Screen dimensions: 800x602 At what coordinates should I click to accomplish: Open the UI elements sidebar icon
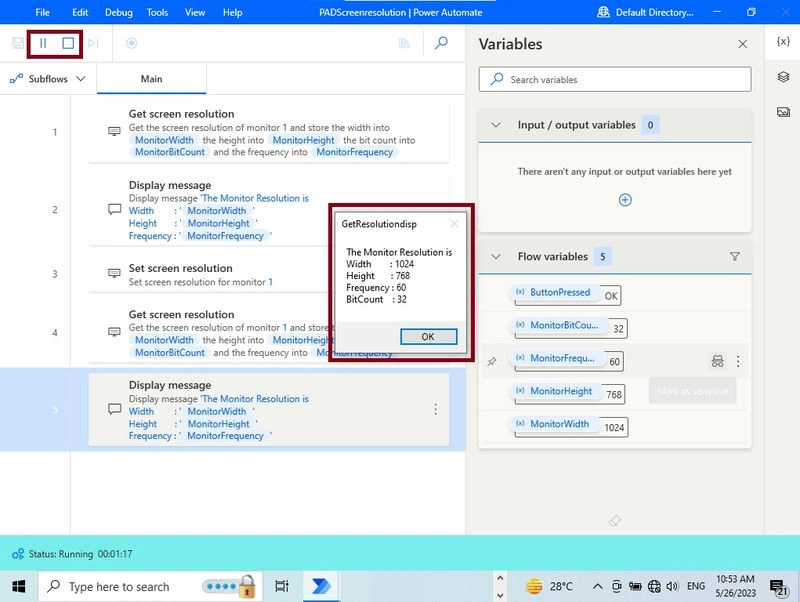click(x=783, y=77)
